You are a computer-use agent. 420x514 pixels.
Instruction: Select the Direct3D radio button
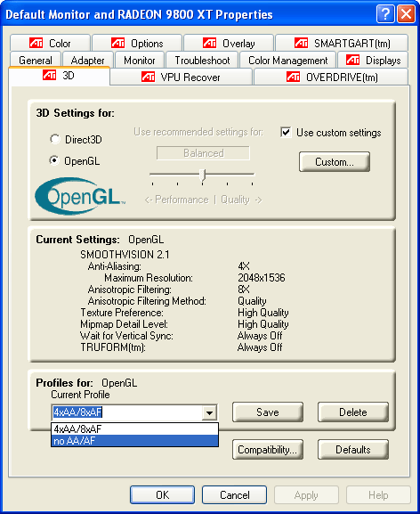coord(54,139)
